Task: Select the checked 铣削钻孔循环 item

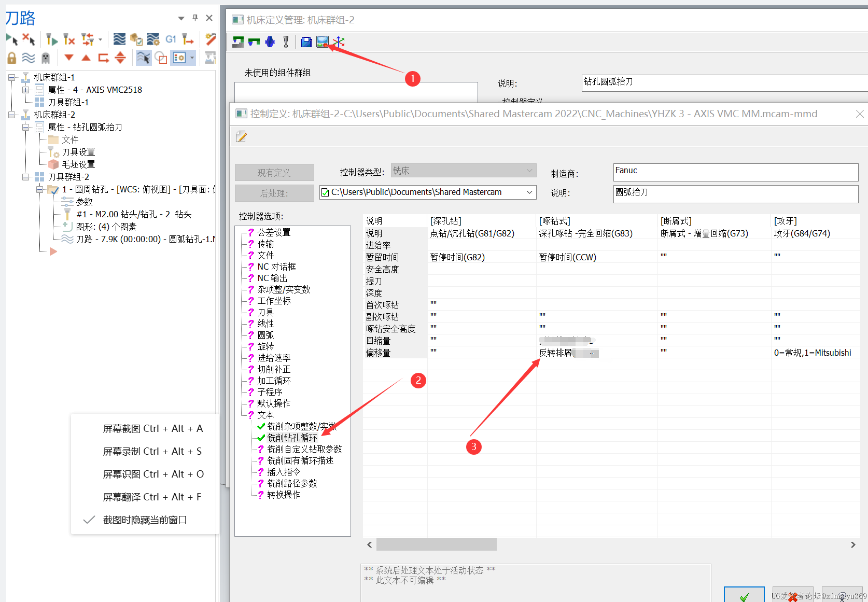Action: (292, 438)
